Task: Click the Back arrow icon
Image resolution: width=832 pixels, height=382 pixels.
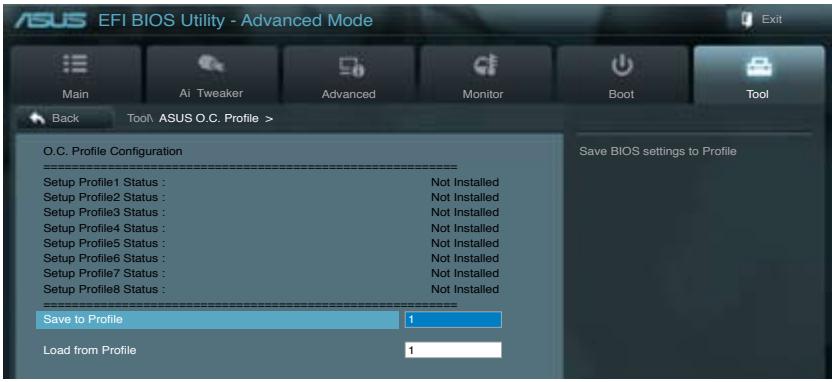Action: click(x=37, y=118)
